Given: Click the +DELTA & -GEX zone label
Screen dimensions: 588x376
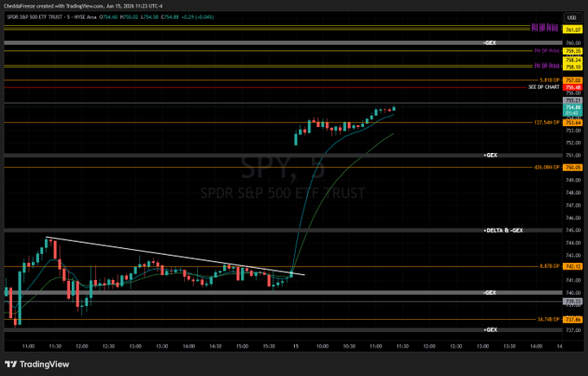Looking at the screenshot, I should (x=503, y=230).
